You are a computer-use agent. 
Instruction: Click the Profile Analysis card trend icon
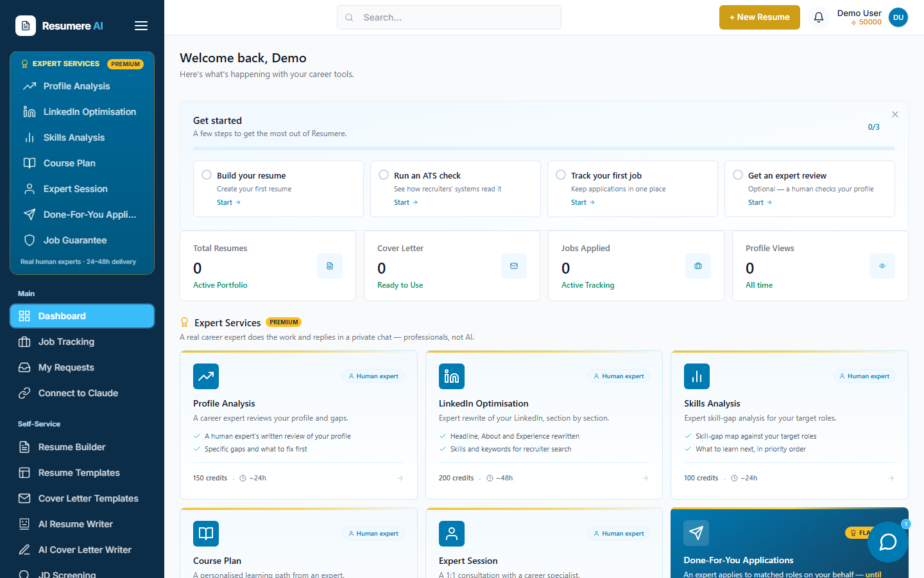click(x=206, y=376)
